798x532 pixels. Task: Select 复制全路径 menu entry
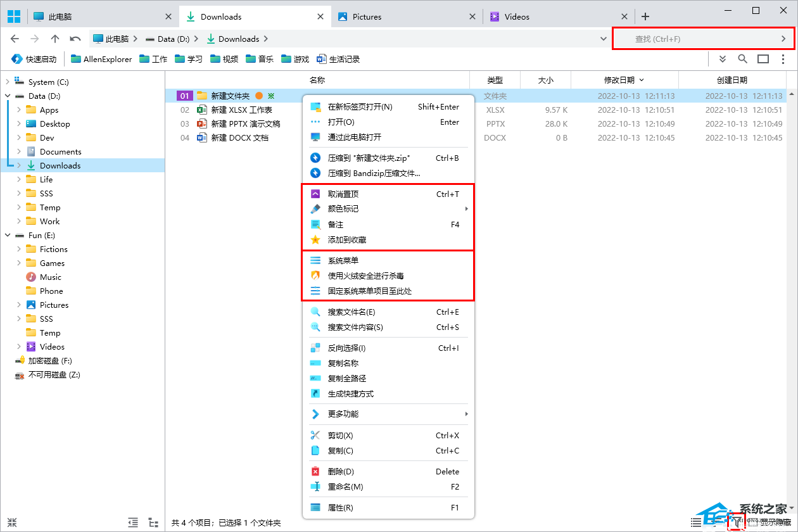point(388,378)
